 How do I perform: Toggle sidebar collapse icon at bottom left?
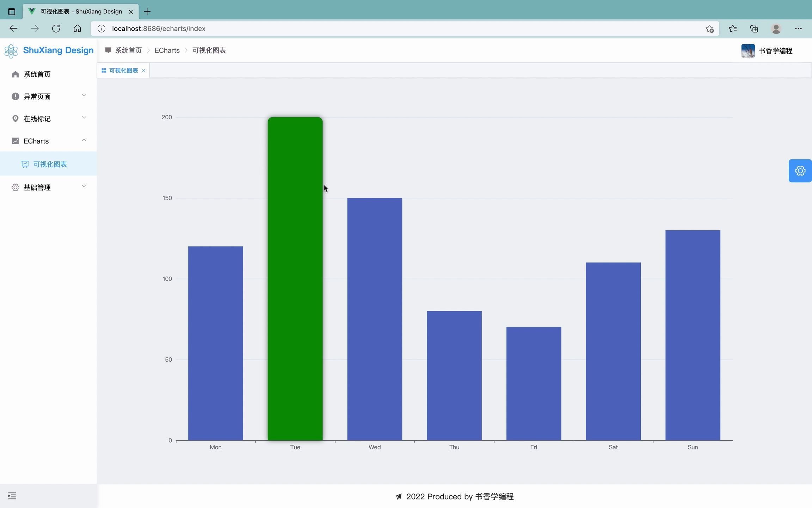12,496
